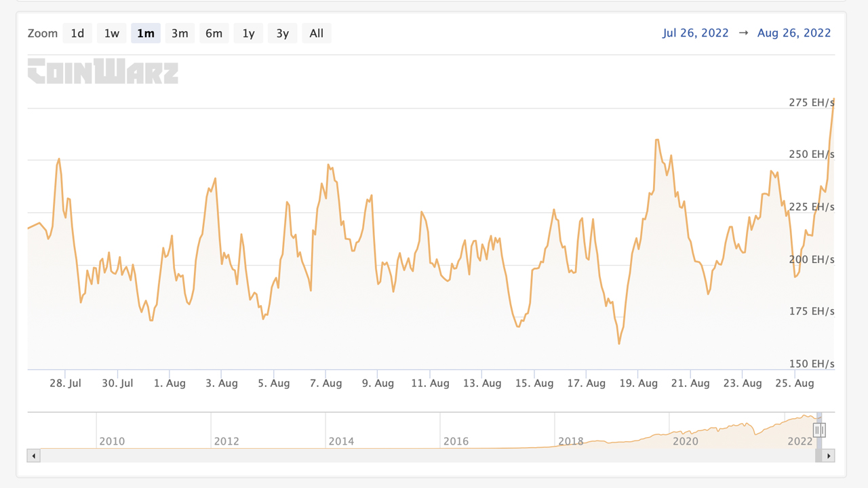Expand the view to 3y
This screenshot has height=488, width=868.
point(283,33)
